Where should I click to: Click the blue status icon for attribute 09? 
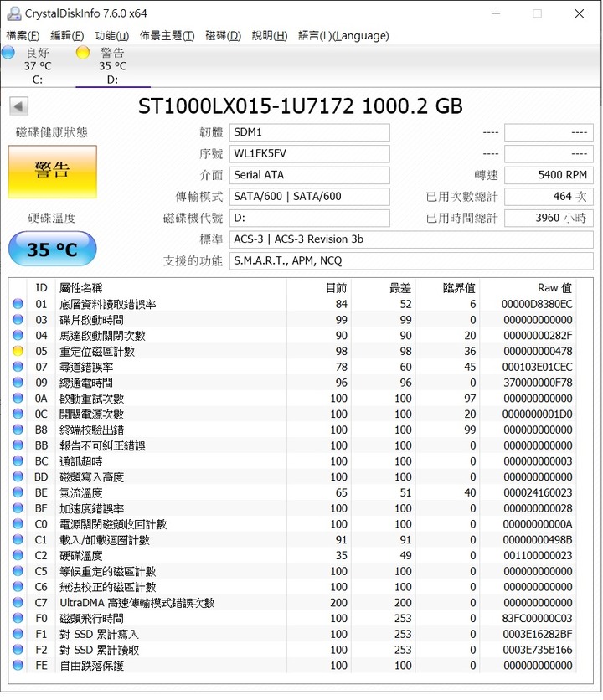18,383
